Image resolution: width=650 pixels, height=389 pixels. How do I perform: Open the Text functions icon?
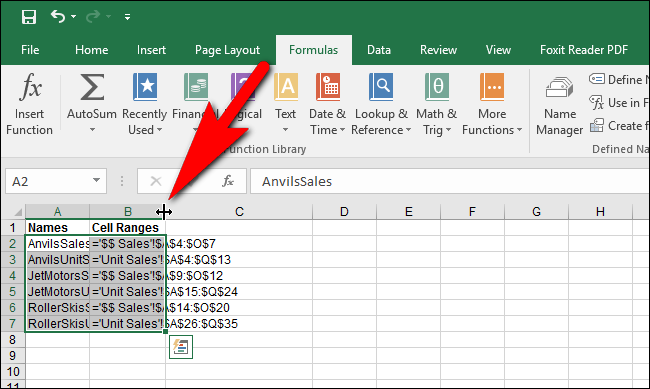(x=286, y=87)
